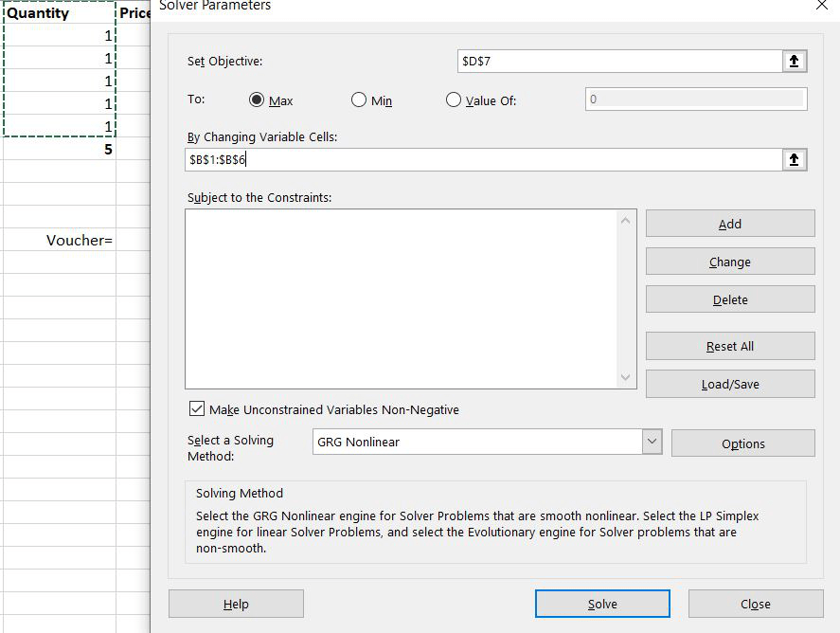Image resolution: width=840 pixels, height=633 pixels.
Task: Click the By Changing Variable Cells field
Action: pyautogui.click(x=474, y=160)
